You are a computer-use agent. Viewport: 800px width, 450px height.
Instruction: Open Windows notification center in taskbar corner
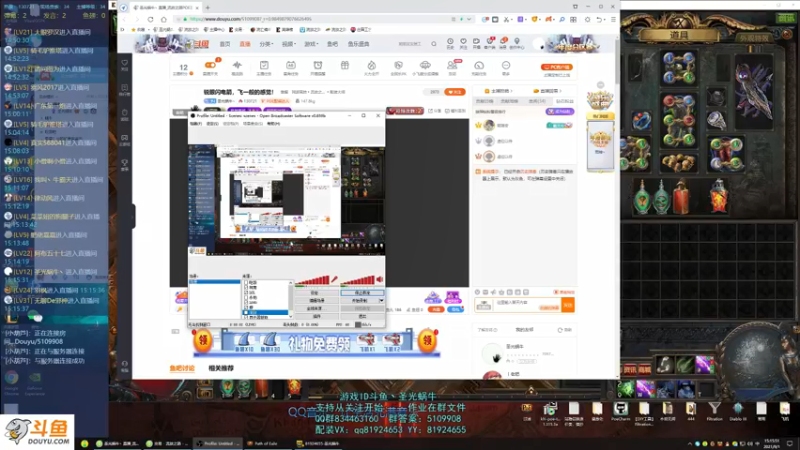(790, 443)
